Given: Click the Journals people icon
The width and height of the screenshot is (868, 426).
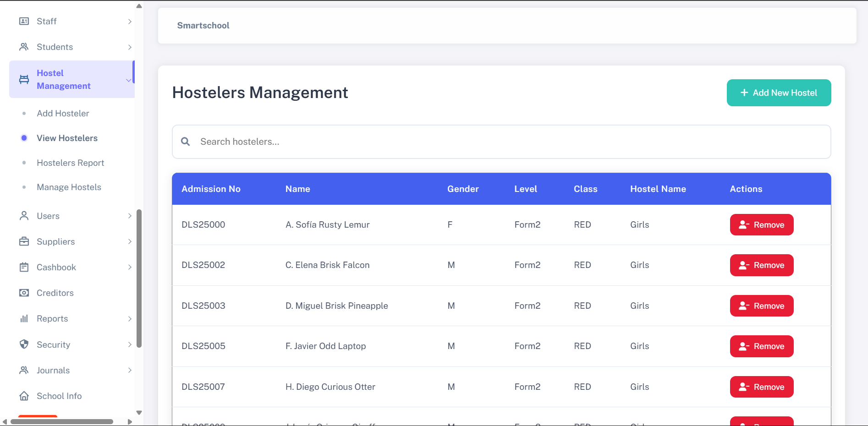Looking at the screenshot, I should (24, 370).
